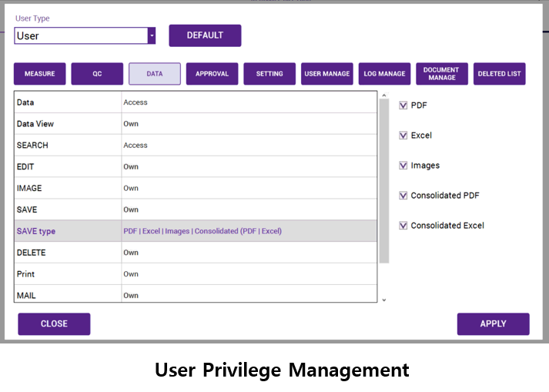
Task: Click the CLOSE button
Action: tap(54, 324)
